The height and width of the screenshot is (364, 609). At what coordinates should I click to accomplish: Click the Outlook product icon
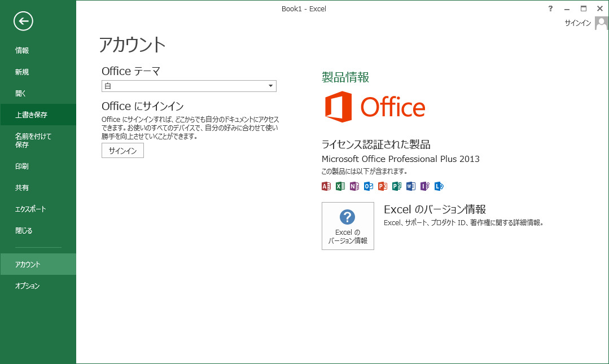tap(369, 186)
